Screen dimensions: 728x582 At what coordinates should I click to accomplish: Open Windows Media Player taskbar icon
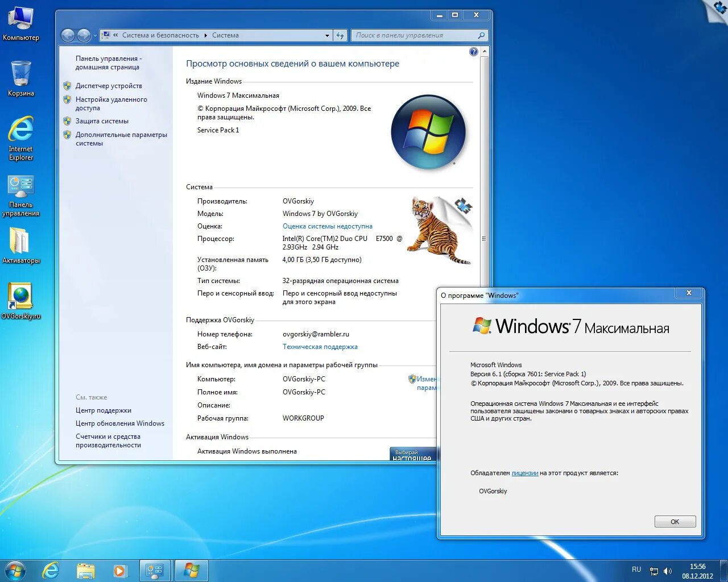(120, 571)
